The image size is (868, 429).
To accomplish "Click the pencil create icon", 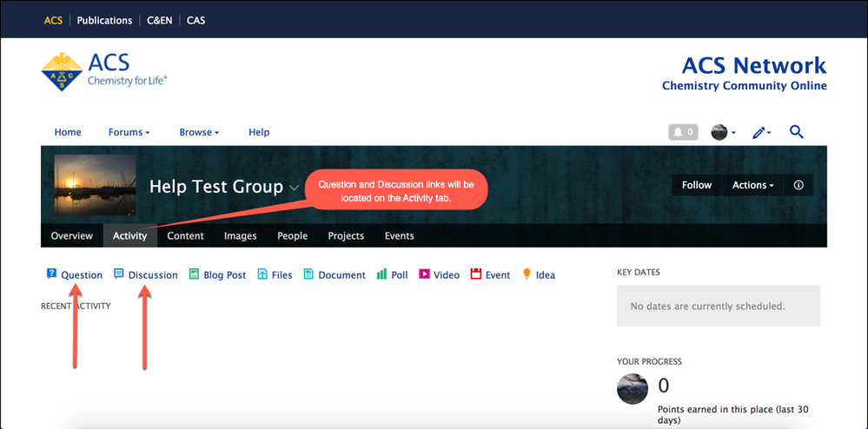I will pyautogui.click(x=760, y=132).
